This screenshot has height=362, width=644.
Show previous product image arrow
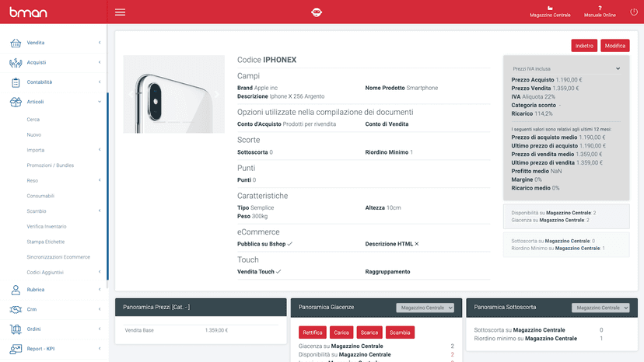[x=131, y=95]
